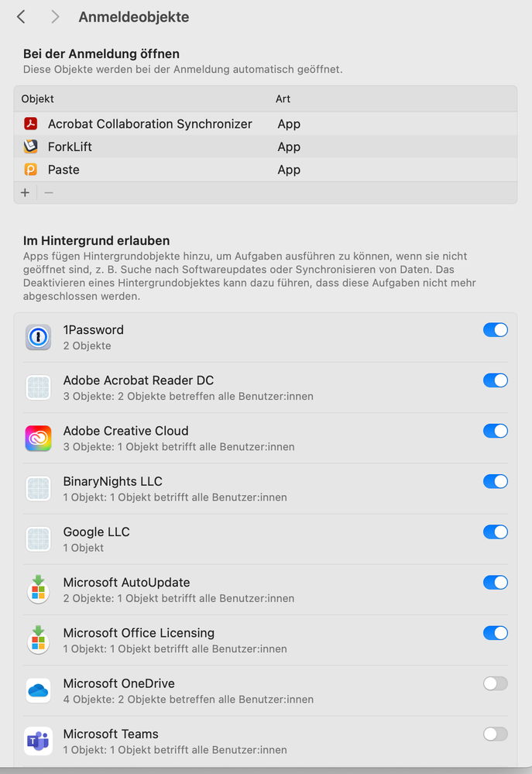
Task: Go forward with the right chevron
Action: (55, 17)
